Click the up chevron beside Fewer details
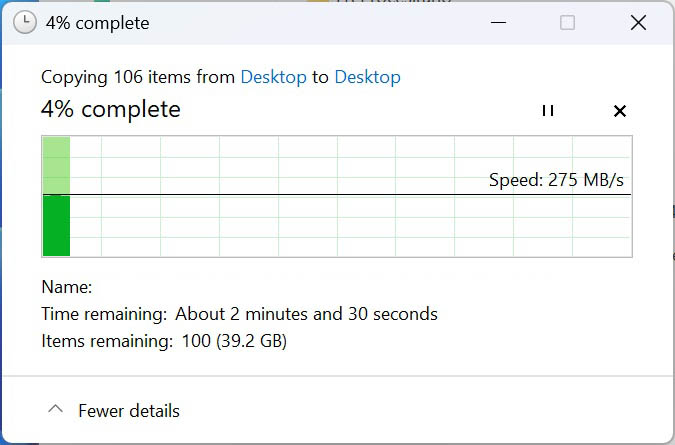Viewport: 675px width, 445px height. click(56, 409)
